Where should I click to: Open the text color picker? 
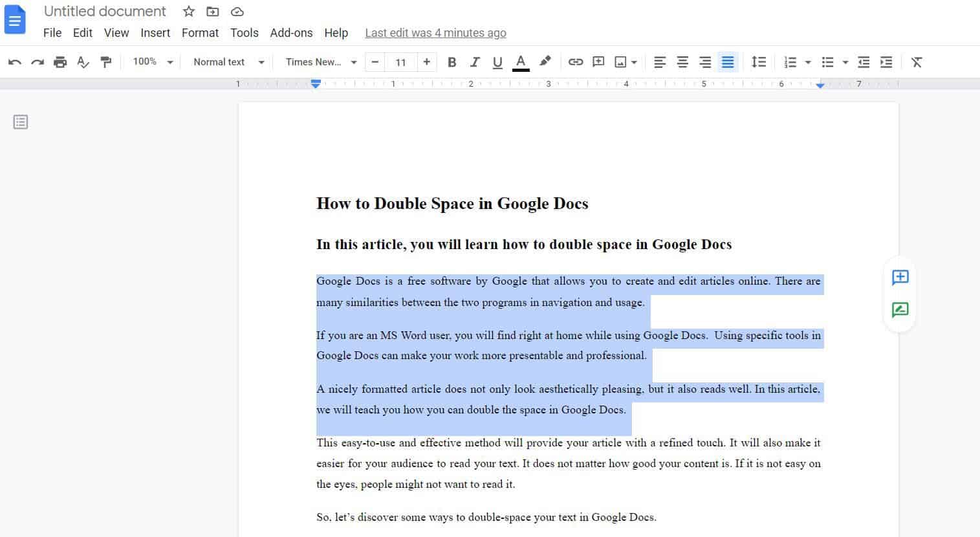pos(521,62)
